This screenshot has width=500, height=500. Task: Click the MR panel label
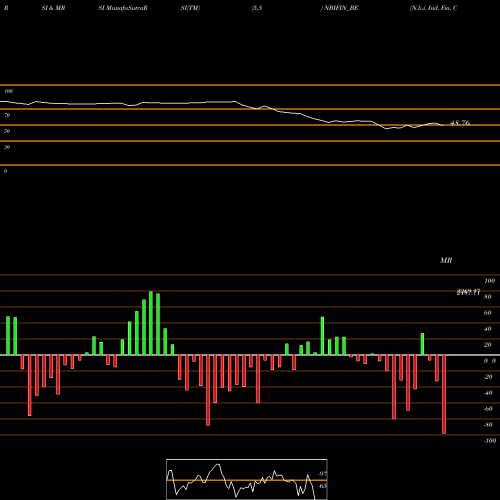[446, 260]
